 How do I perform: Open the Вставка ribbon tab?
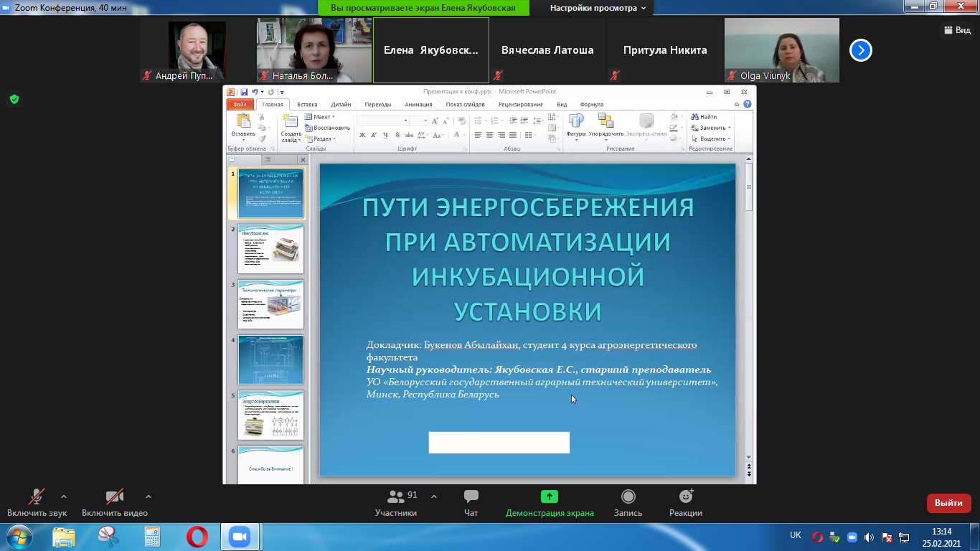coord(307,104)
